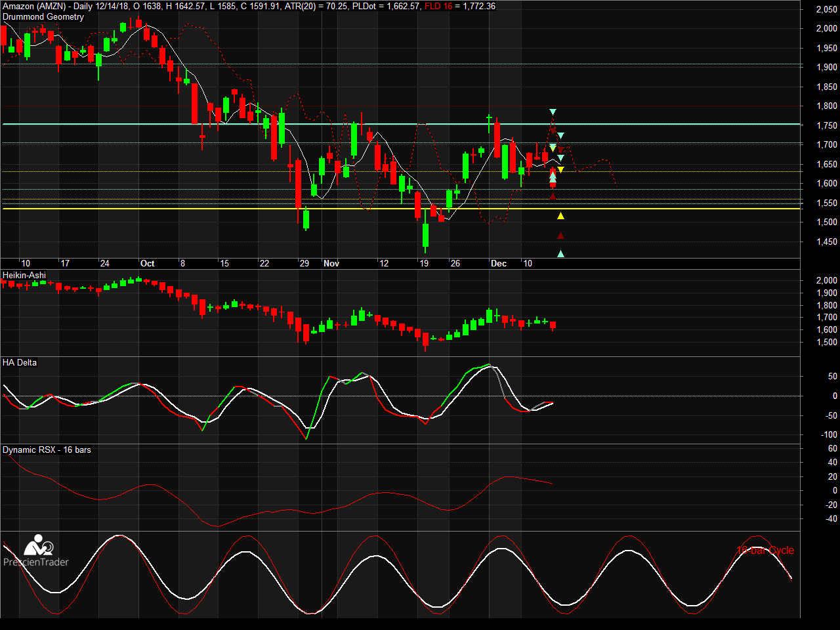The image size is (840, 630).
Task: Click 1,500 on the Heikin-Ashi axis
Action: (826, 342)
